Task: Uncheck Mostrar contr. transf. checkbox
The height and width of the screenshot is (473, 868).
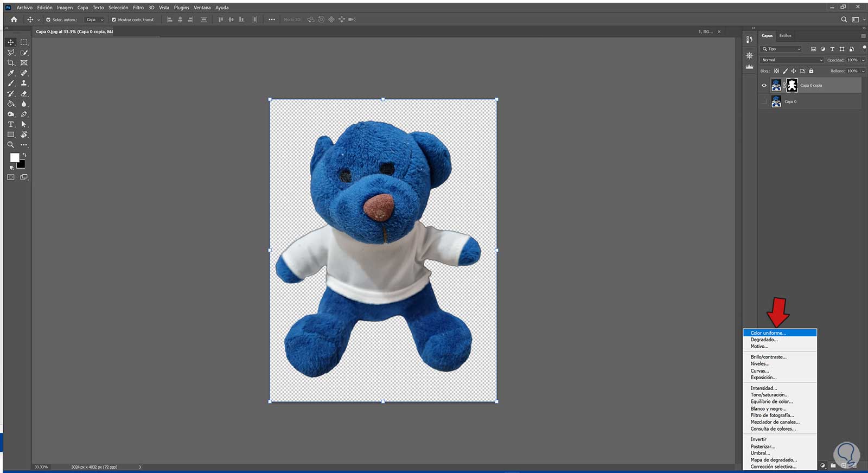Action: coord(114,20)
